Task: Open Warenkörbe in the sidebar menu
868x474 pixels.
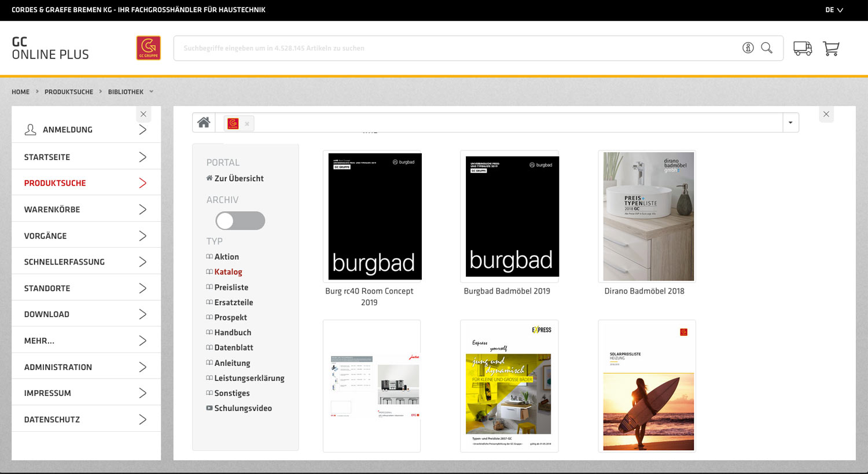Action: click(x=86, y=210)
